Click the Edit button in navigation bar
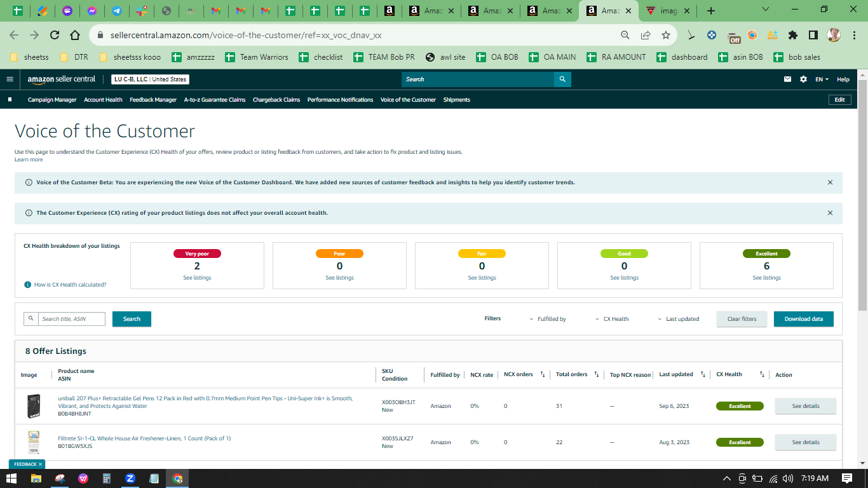This screenshot has width=868, height=488. 839,100
